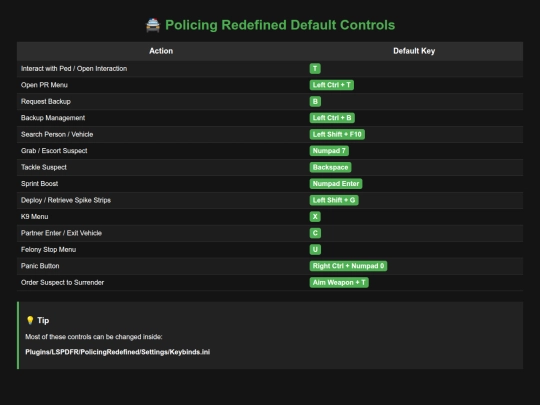Select the 'Default Key' column header
This screenshot has height=405, width=540.
pos(414,51)
